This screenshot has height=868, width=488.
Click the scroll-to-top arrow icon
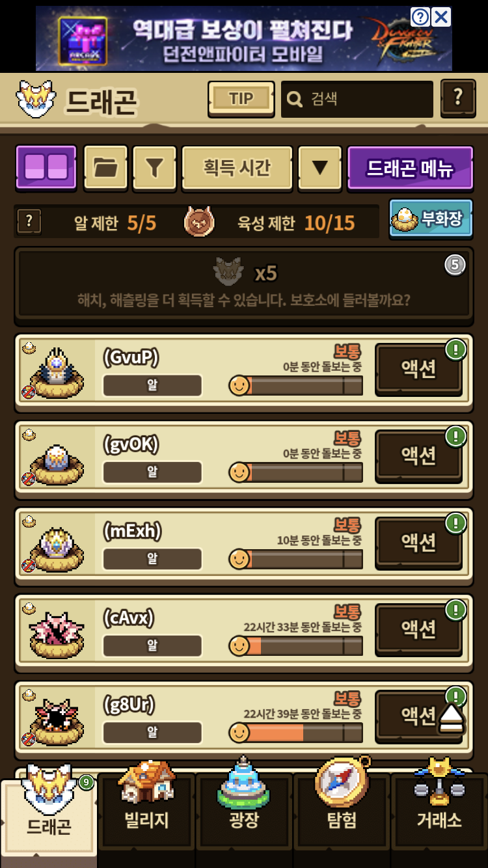tap(451, 718)
